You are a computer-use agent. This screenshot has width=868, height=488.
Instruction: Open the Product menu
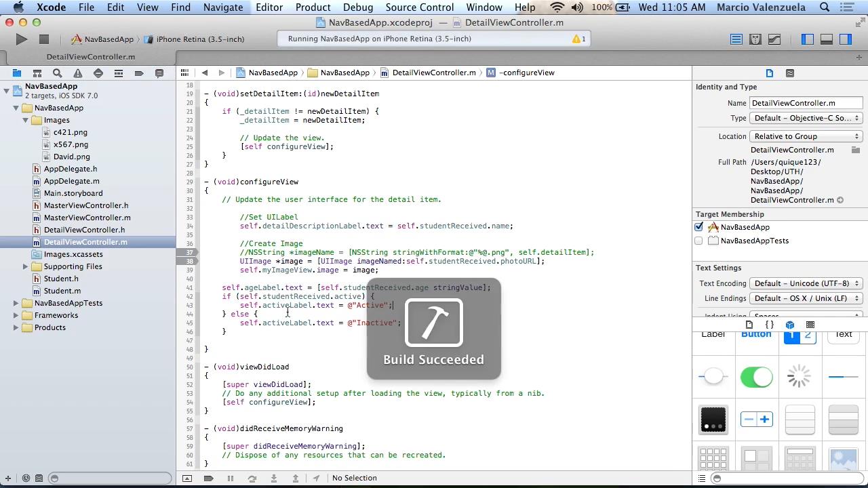[313, 7]
